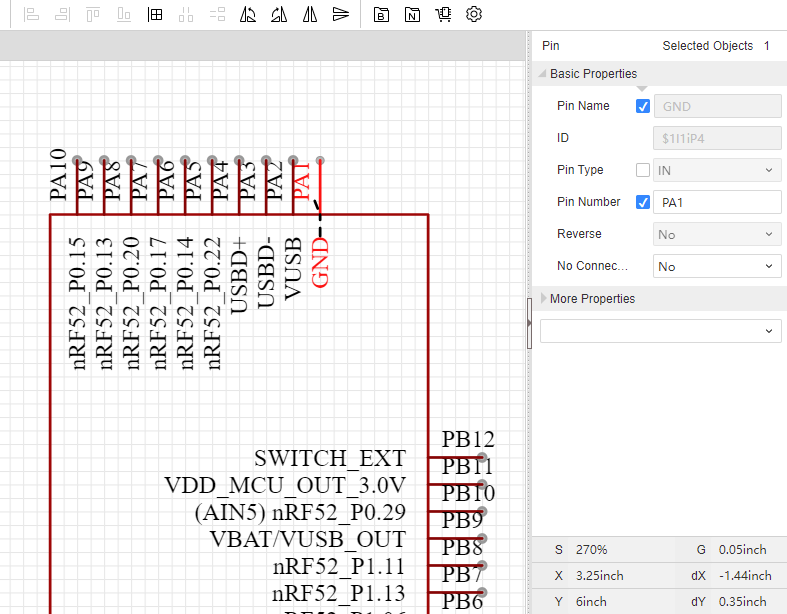Viewport: 787px width, 614px height.
Task: Select the PB12 pin number
Action: (x=468, y=440)
